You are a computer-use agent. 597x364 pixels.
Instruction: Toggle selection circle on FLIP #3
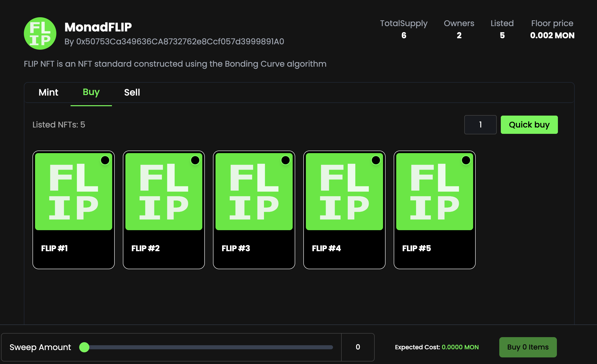pos(286,160)
